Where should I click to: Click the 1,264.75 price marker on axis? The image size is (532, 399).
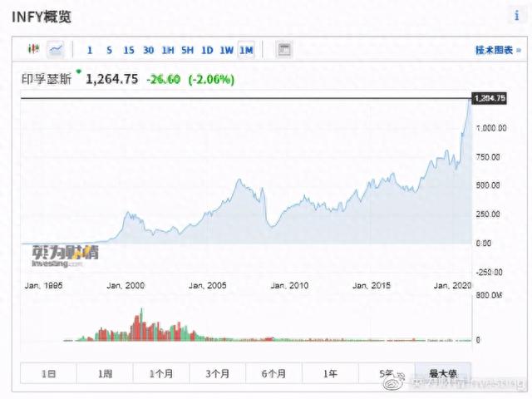[x=488, y=98]
